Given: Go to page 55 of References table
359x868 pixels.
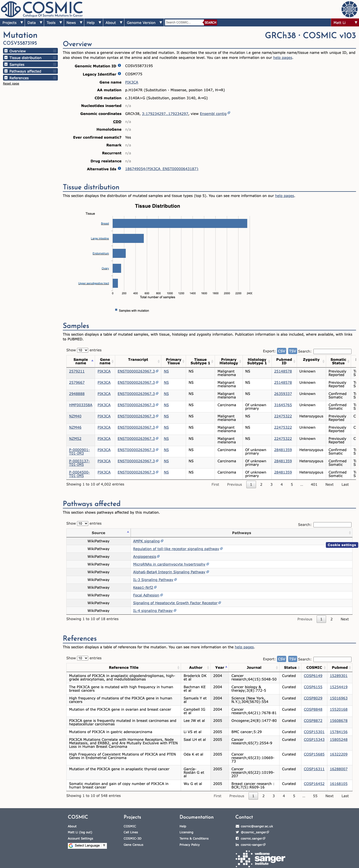Looking at the screenshot, I should click(315, 796).
